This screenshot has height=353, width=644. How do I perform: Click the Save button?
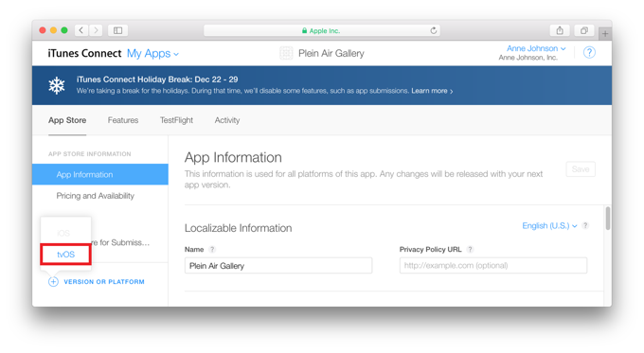[x=581, y=169]
